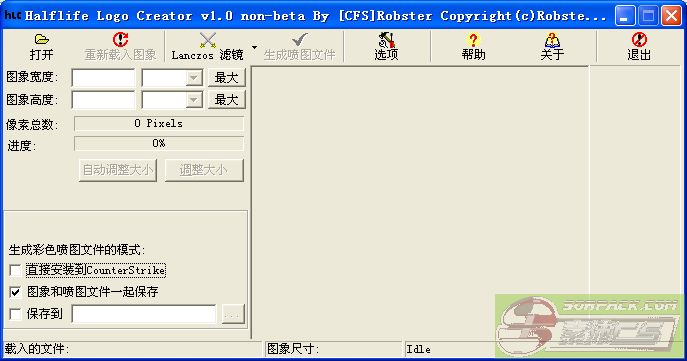Click the 进度 0% progress bar
687x361 pixels.
coord(159,143)
